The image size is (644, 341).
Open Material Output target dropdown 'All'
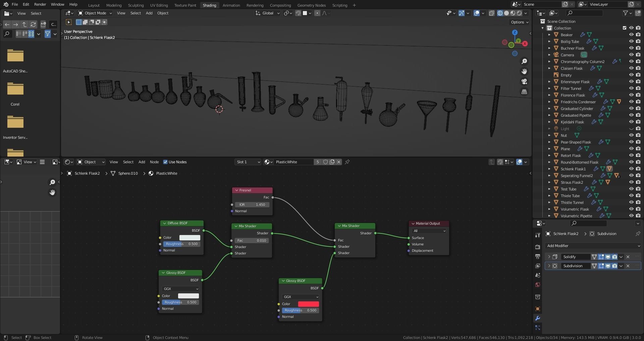click(x=429, y=231)
